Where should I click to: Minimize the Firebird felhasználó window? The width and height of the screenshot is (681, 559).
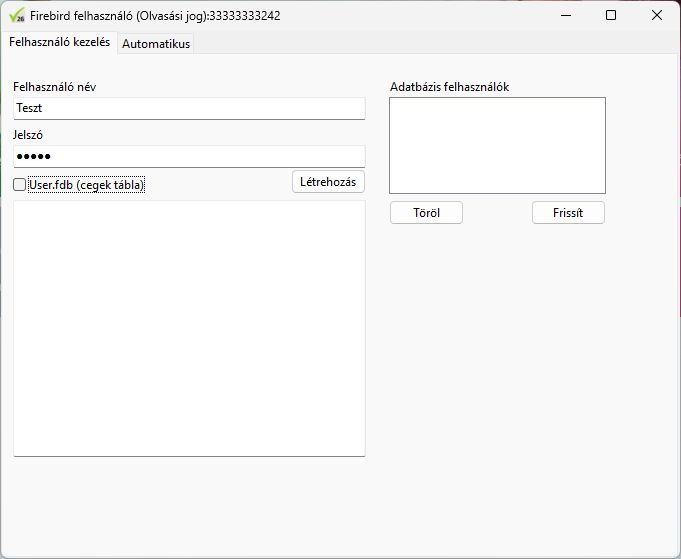click(x=565, y=15)
